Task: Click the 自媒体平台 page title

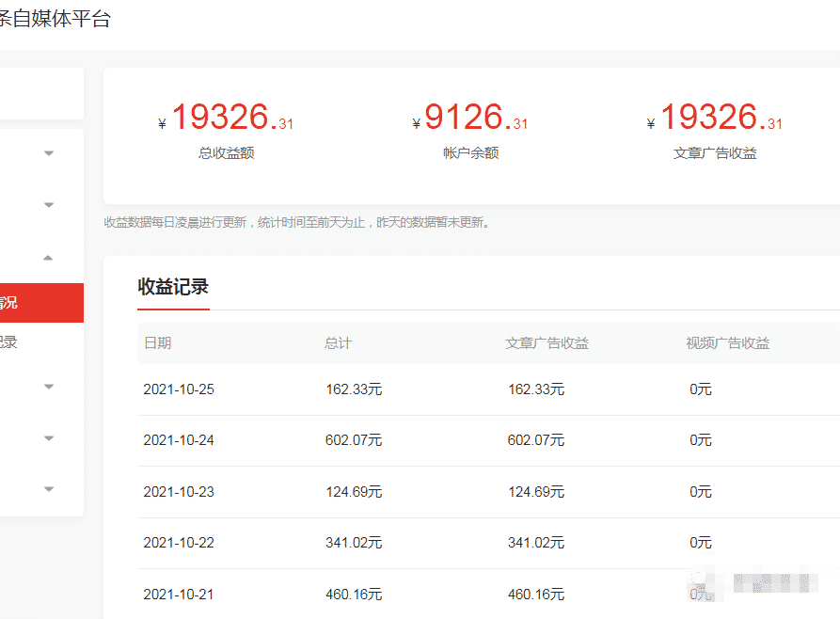Action: click(55, 19)
